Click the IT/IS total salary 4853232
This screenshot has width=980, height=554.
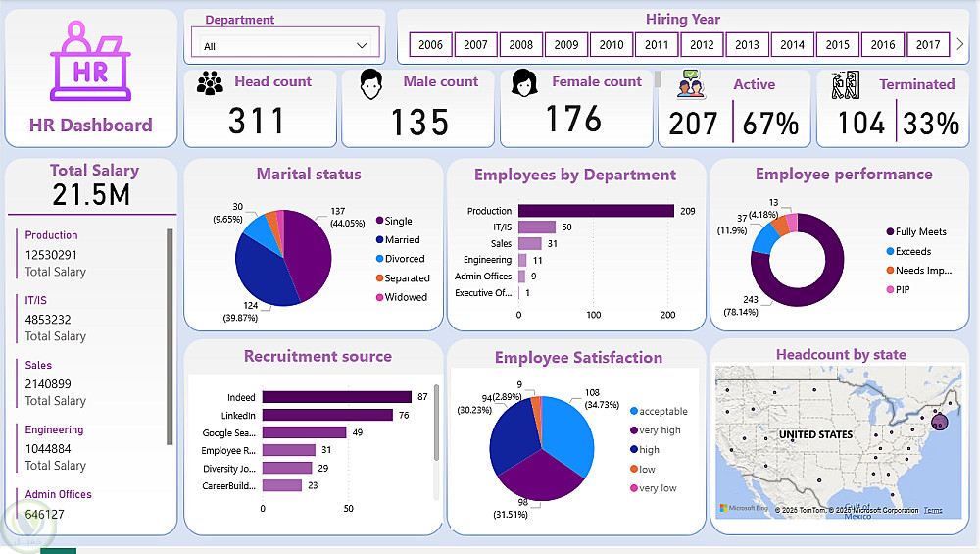[x=48, y=319]
